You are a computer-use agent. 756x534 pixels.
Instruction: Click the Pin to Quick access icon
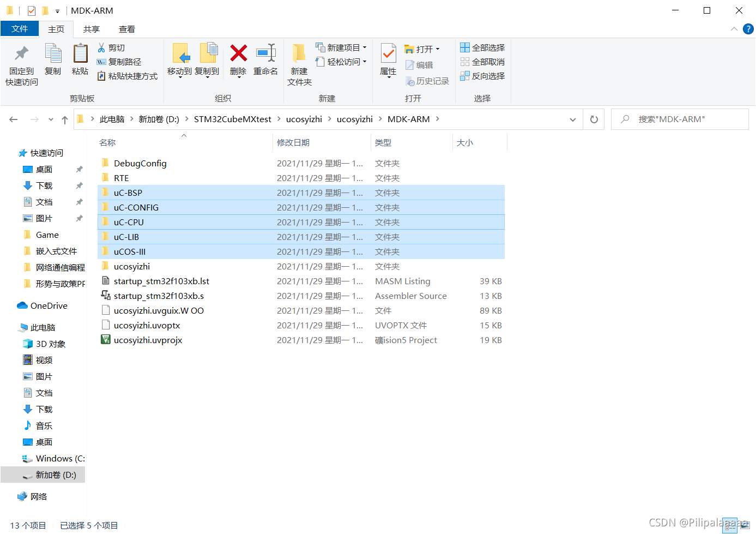click(22, 53)
